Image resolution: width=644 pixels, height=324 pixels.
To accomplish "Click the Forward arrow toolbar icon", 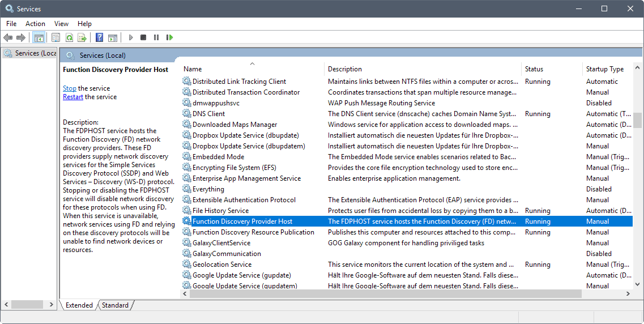I will (21, 38).
